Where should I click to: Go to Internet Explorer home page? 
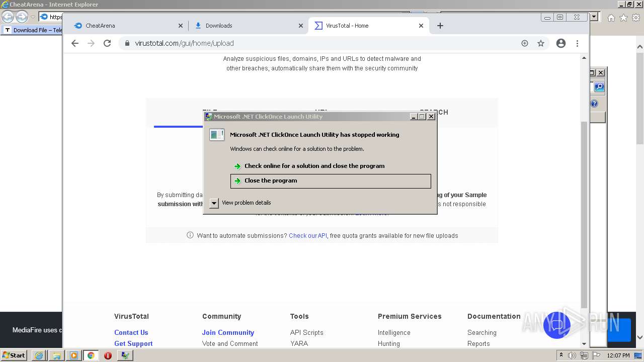(611, 18)
